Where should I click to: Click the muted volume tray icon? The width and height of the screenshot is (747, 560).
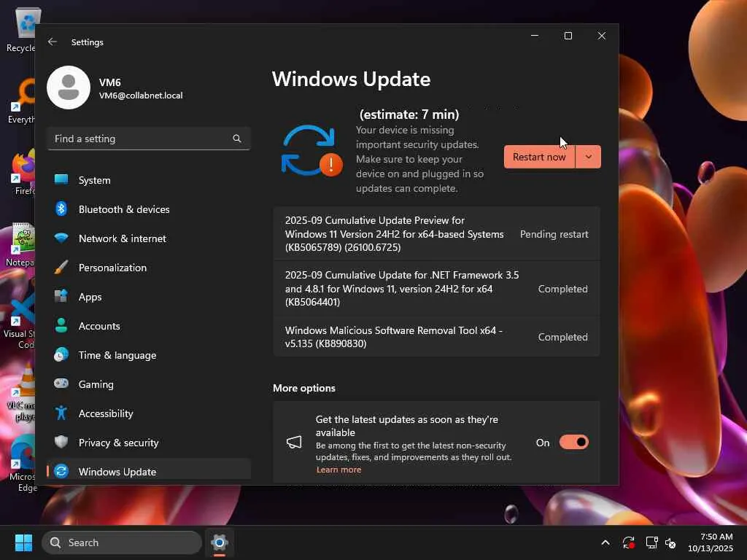(671, 542)
